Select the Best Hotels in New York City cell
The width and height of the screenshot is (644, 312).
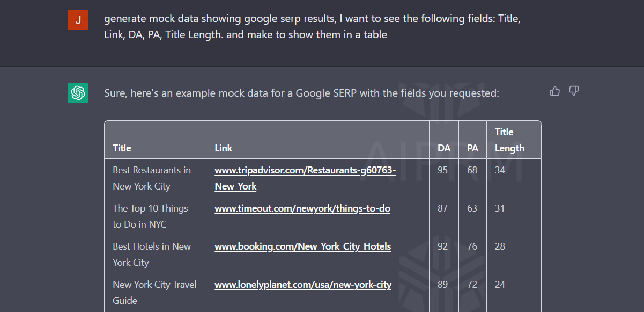click(x=155, y=254)
